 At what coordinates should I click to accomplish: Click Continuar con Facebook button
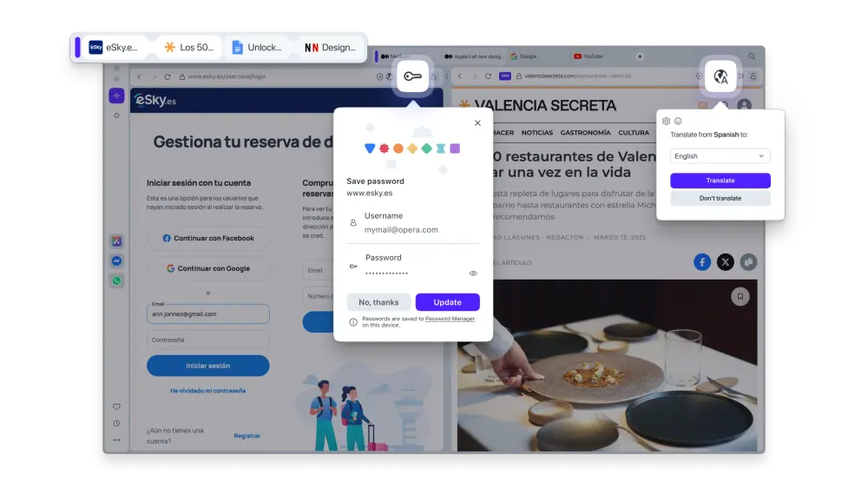208,238
